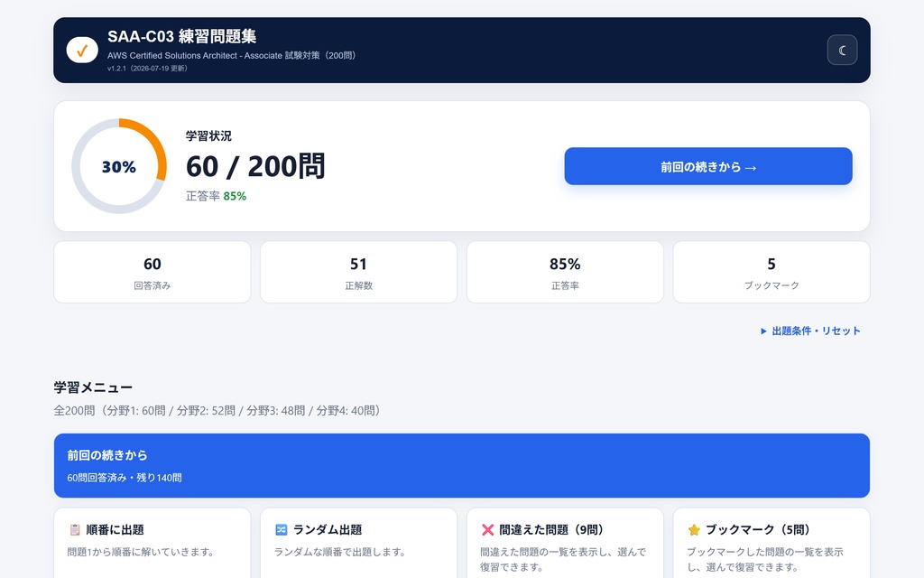This screenshot has width=924, height=578.
Task: Click the 30% circular progress ring
Action: (x=119, y=166)
